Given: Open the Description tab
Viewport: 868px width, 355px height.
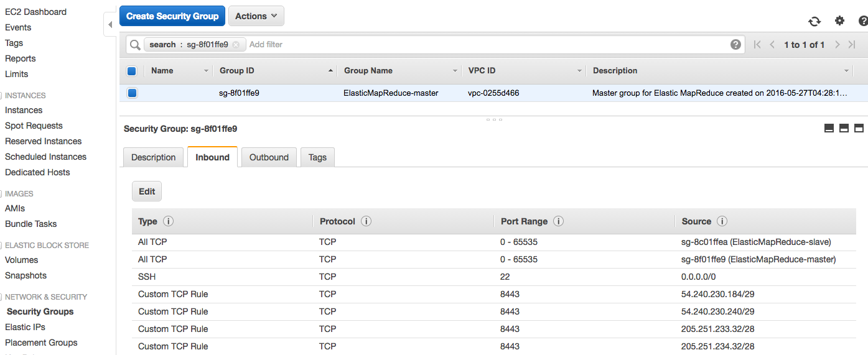Looking at the screenshot, I should 153,157.
